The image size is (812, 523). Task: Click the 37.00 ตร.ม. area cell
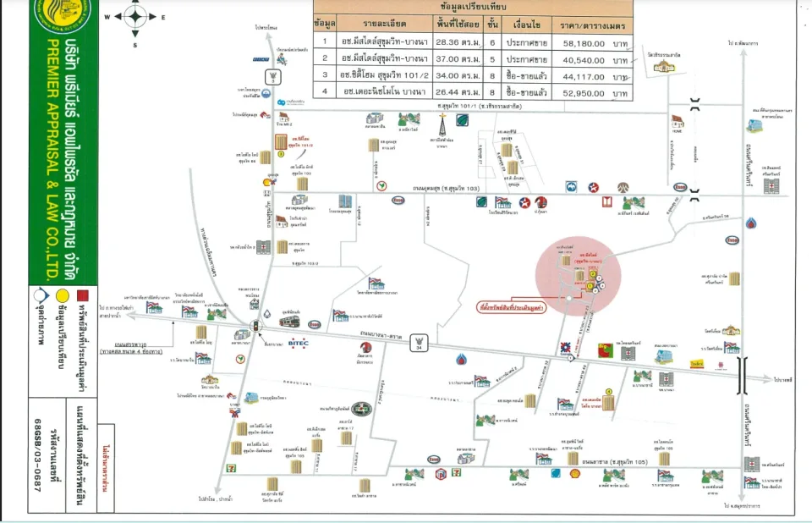click(x=458, y=58)
